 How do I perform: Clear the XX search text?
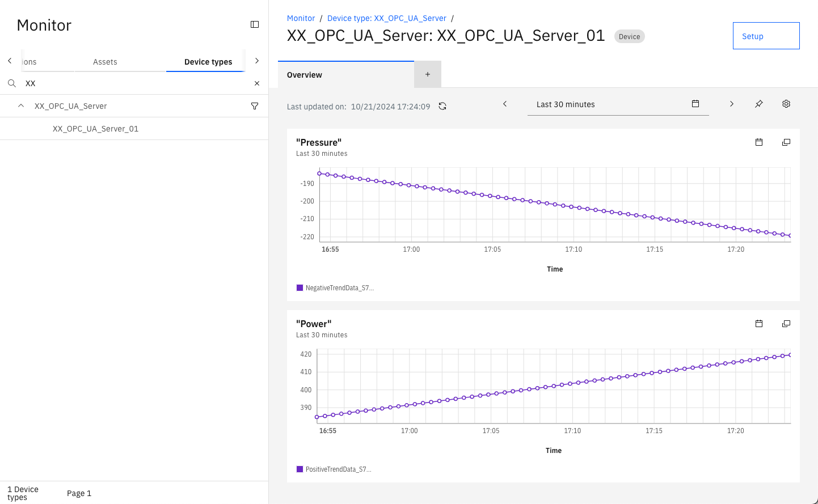(257, 83)
